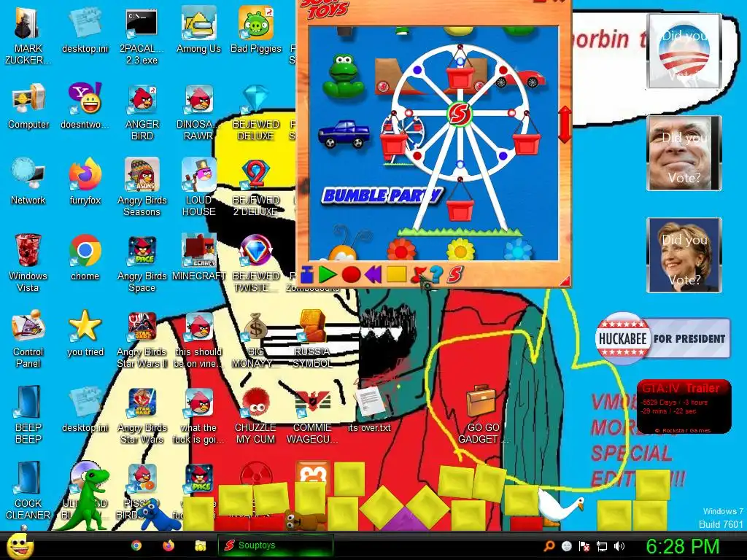Open the Angry Birds Seasons shortcut
The width and height of the screenshot is (747, 560).
[x=142, y=187]
